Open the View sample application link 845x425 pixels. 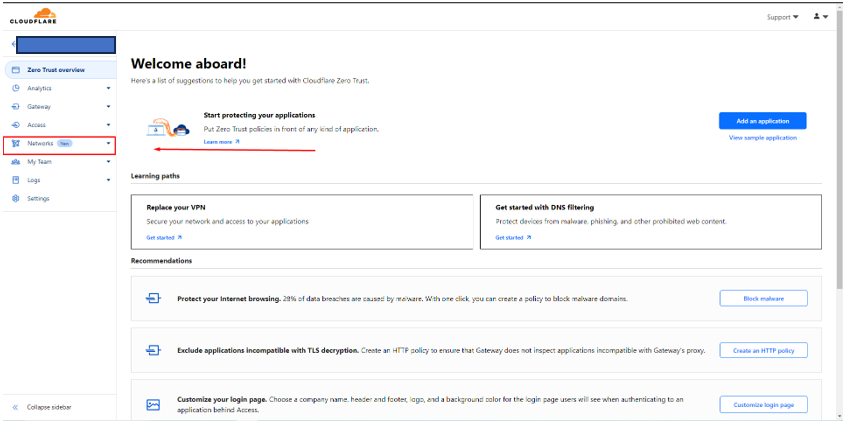[x=762, y=138]
